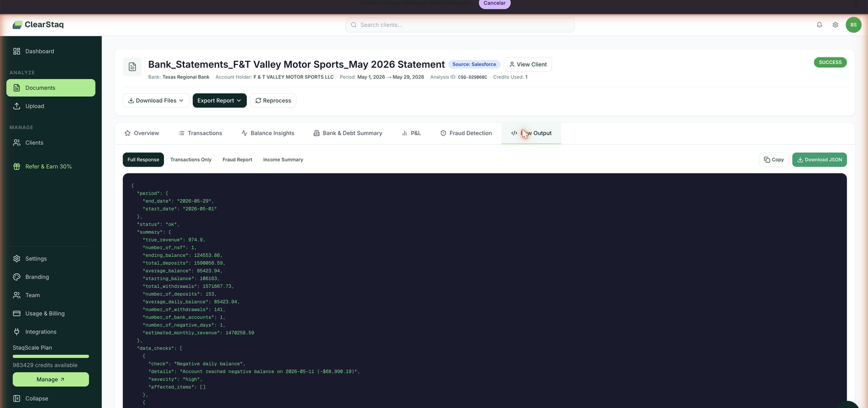Viewport: 868px width, 408px height.
Task: Open the Bank & Debt Summary tab
Action: point(348,133)
